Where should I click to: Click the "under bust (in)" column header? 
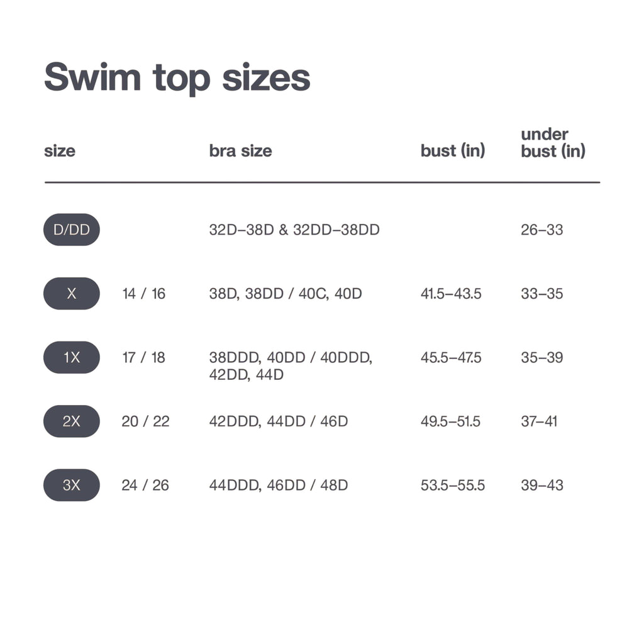point(552,143)
